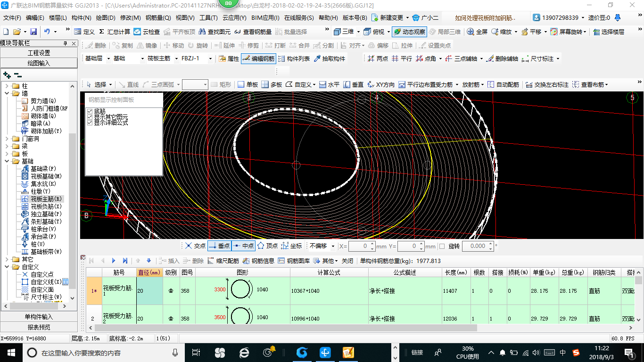Toggle 编辑钢筋 edit rebar button
644x362 pixels.
258,58
